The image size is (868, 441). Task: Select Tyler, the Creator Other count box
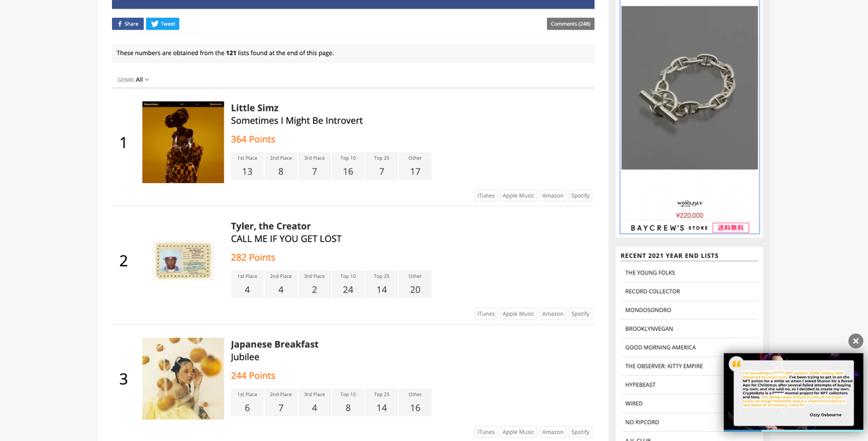(415, 284)
